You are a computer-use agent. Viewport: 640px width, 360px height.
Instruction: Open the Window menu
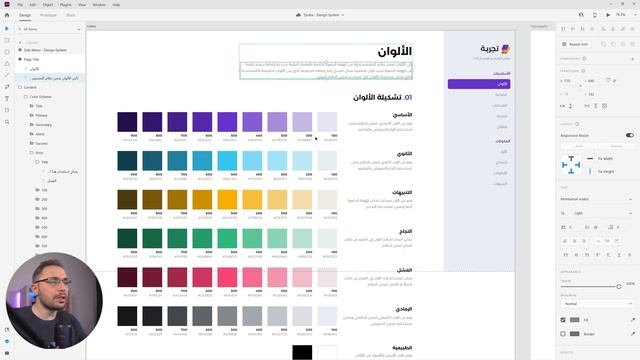click(x=99, y=4)
